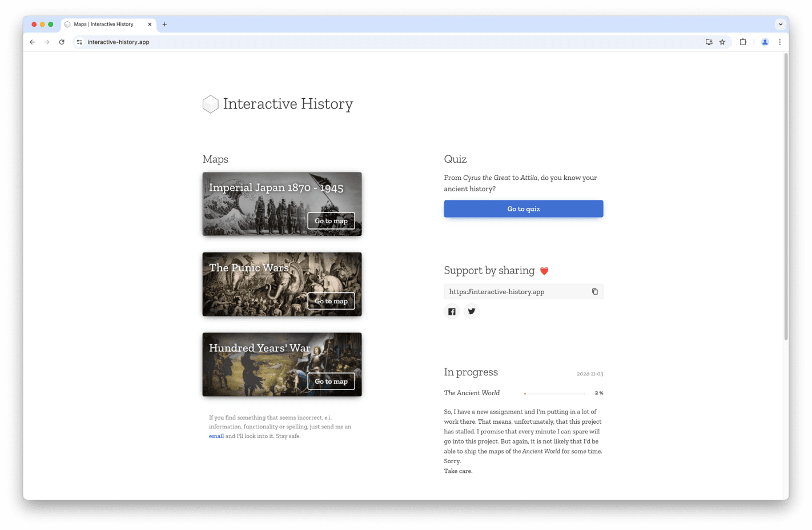
Task: Open a new tab with the plus button
Action: pos(164,24)
